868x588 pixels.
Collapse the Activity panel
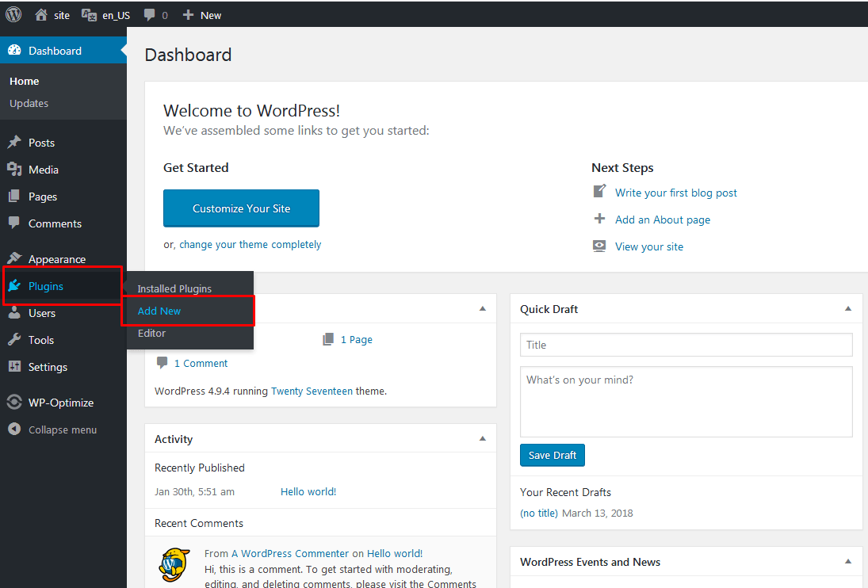click(x=483, y=439)
